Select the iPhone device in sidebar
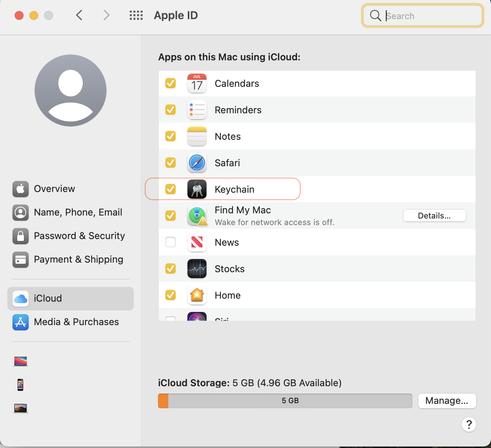The width and height of the screenshot is (491, 448). 21,385
